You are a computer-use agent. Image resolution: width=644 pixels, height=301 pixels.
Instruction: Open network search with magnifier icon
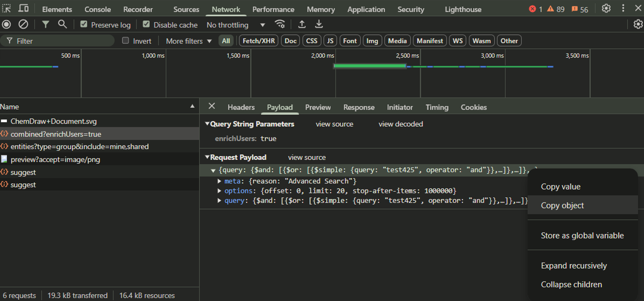[62, 24]
